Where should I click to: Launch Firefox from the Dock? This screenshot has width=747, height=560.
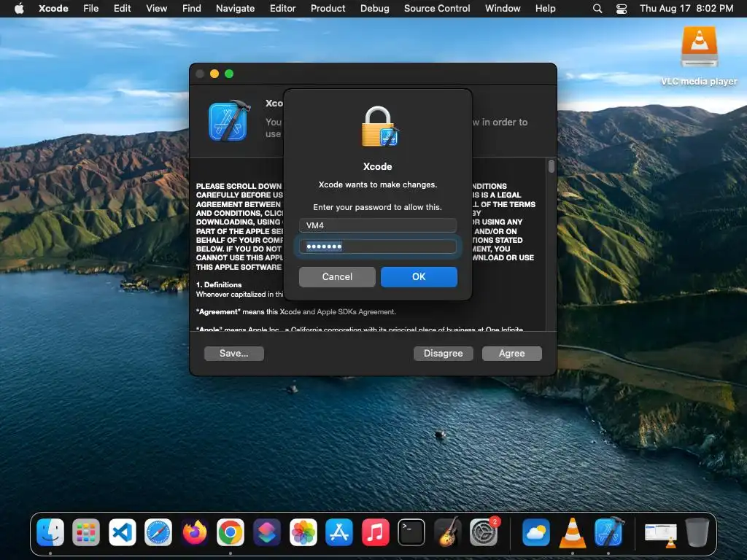tap(194, 532)
